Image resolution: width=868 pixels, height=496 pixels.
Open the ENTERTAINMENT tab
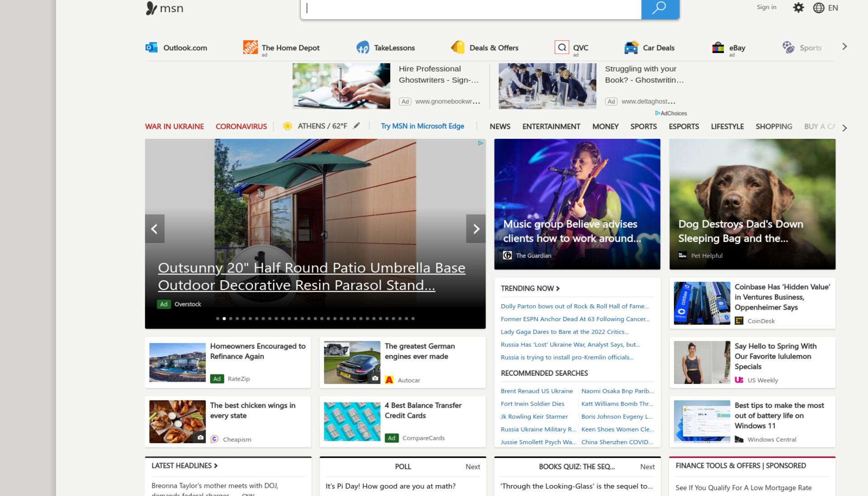[551, 127]
